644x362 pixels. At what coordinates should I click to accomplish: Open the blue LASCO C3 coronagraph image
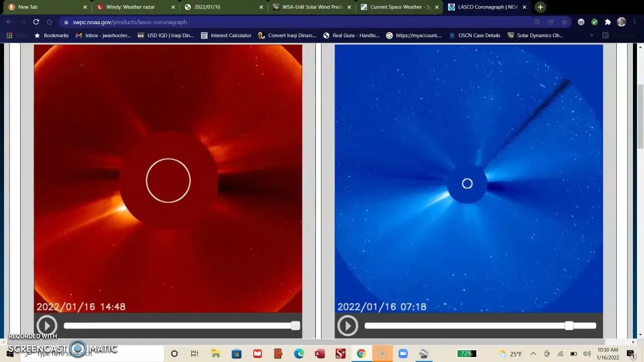pos(469,178)
